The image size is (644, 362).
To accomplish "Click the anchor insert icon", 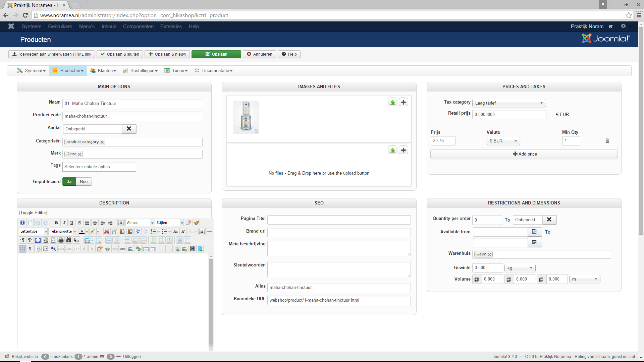I will pyautogui.click(x=107, y=249).
